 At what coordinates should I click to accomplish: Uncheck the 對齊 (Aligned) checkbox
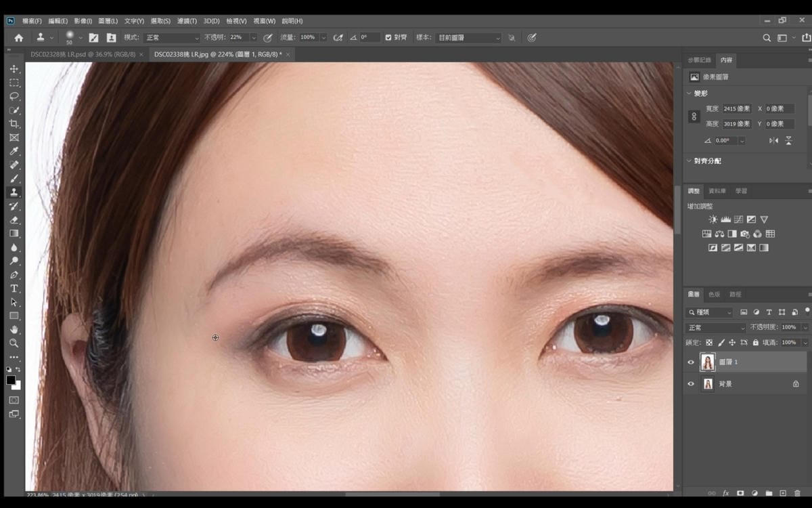[388, 37]
